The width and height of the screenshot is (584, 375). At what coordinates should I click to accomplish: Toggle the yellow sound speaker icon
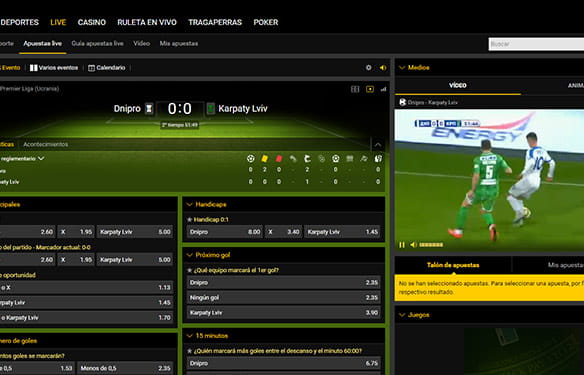[x=383, y=68]
